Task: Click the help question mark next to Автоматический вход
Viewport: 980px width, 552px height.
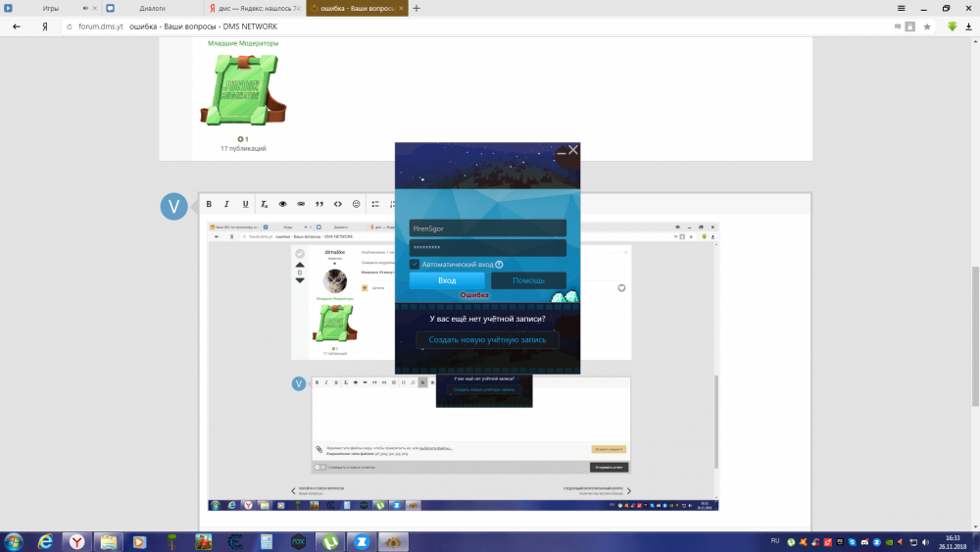Action: click(x=499, y=265)
